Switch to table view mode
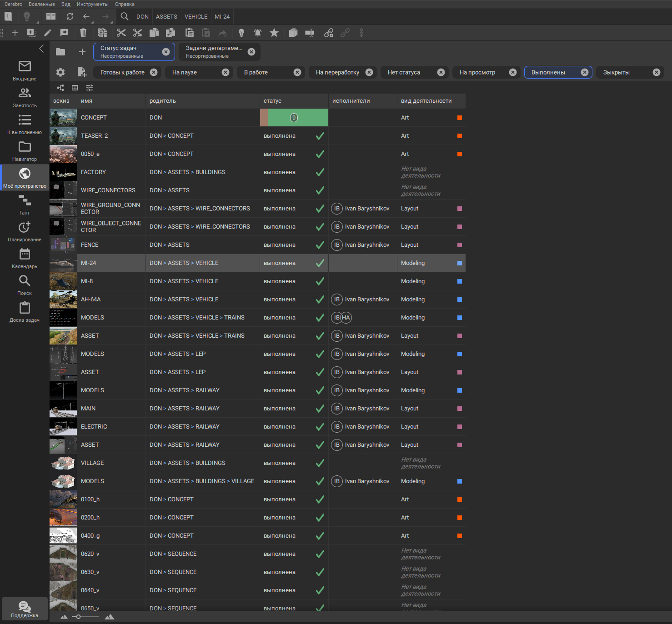Screen dimensions: 672x624 click(x=75, y=88)
